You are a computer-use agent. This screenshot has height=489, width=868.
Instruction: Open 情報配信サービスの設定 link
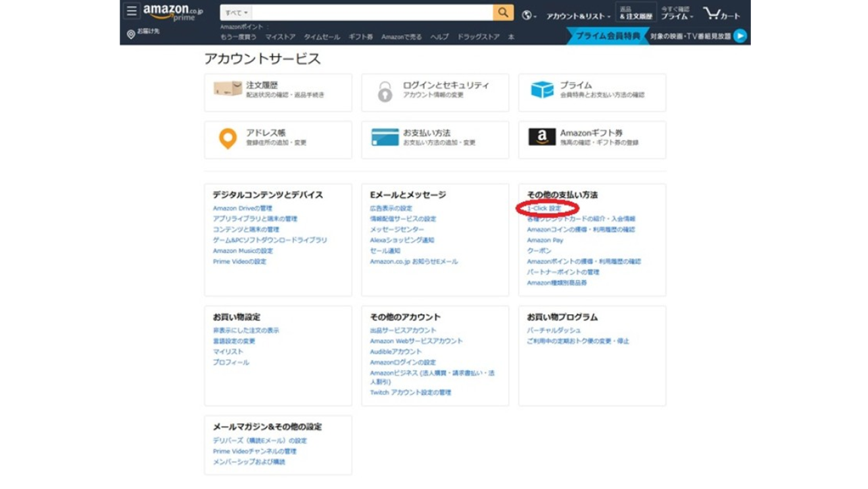click(403, 219)
